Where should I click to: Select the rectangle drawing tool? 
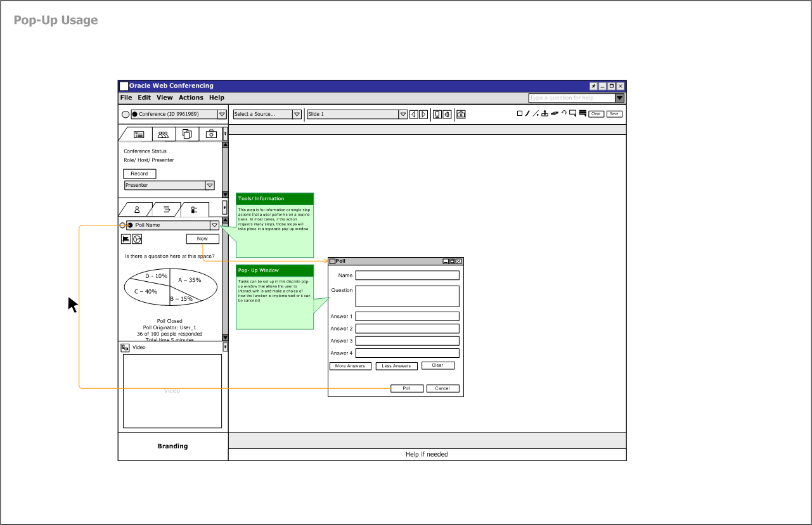coord(520,113)
